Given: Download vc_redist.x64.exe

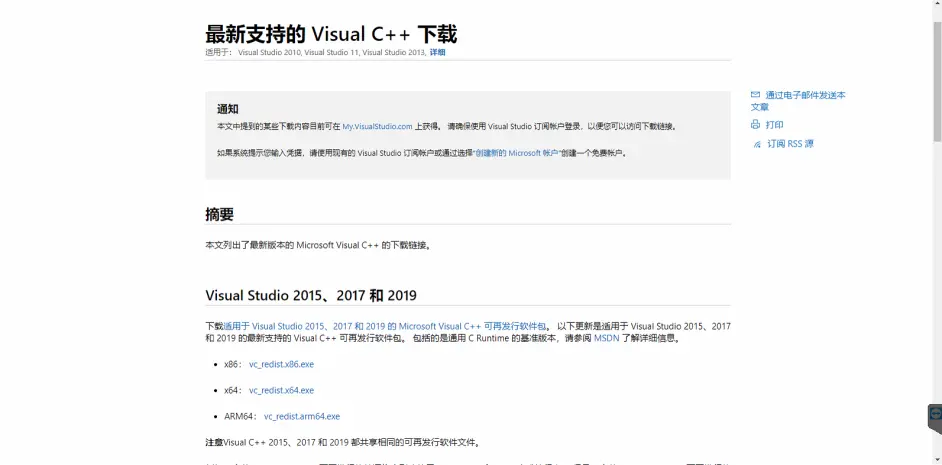Looking at the screenshot, I should coord(281,391).
